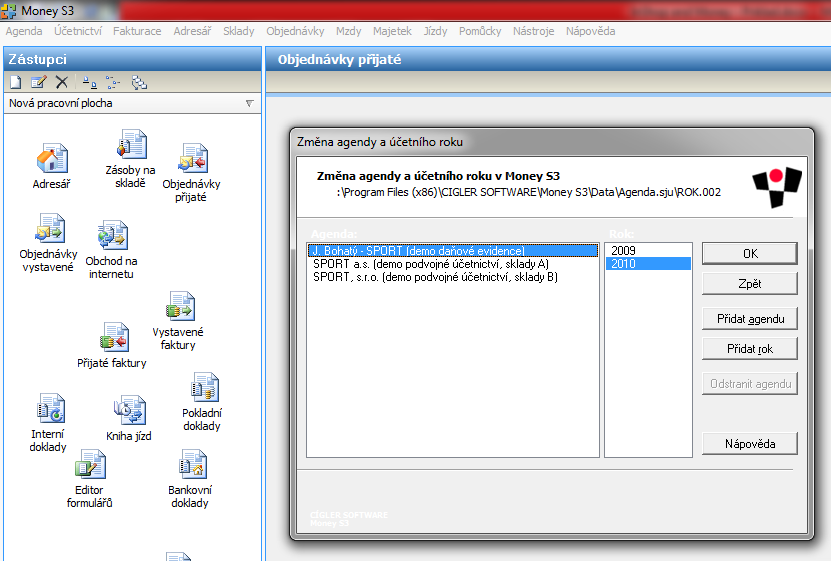Open Obchod na internetu shortcut
The image size is (831, 561).
pyautogui.click(x=112, y=235)
